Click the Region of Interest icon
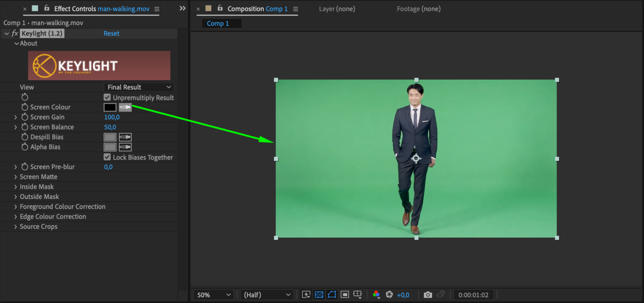This screenshot has width=644, height=303. (345, 295)
